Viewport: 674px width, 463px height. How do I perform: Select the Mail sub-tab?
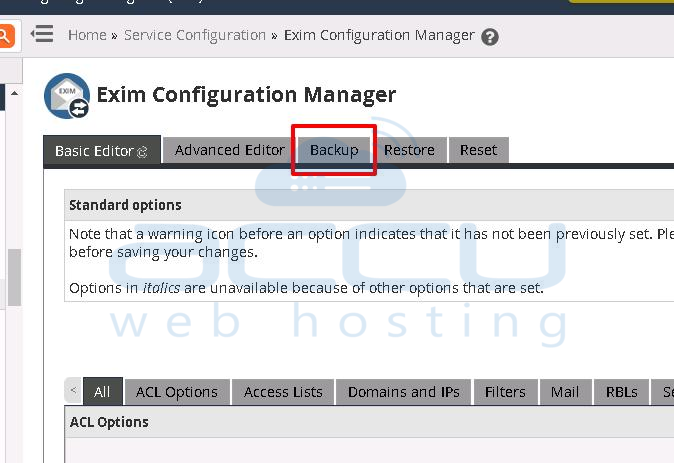(x=565, y=392)
